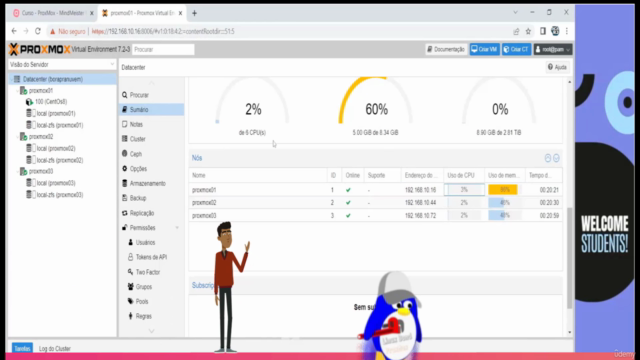Screen dimensions: 640x360
Task: Click the proxmox02 row in Nós table
Action: tap(376, 202)
